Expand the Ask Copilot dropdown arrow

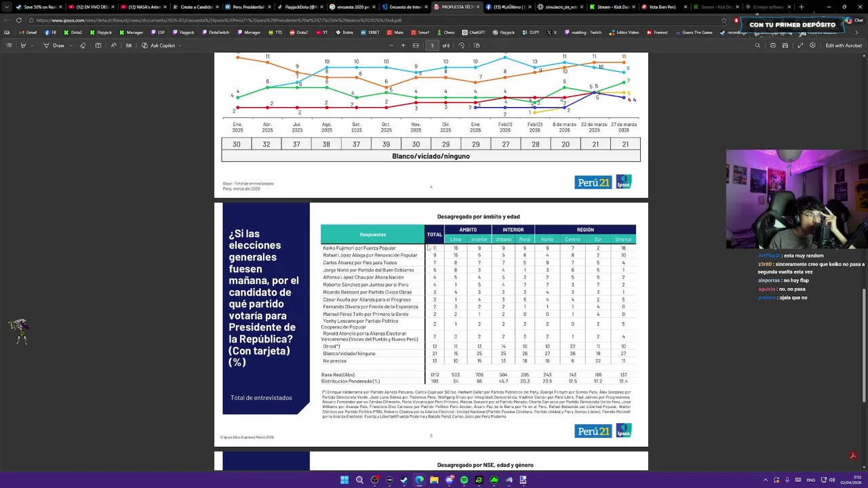(x=181, y=45)
